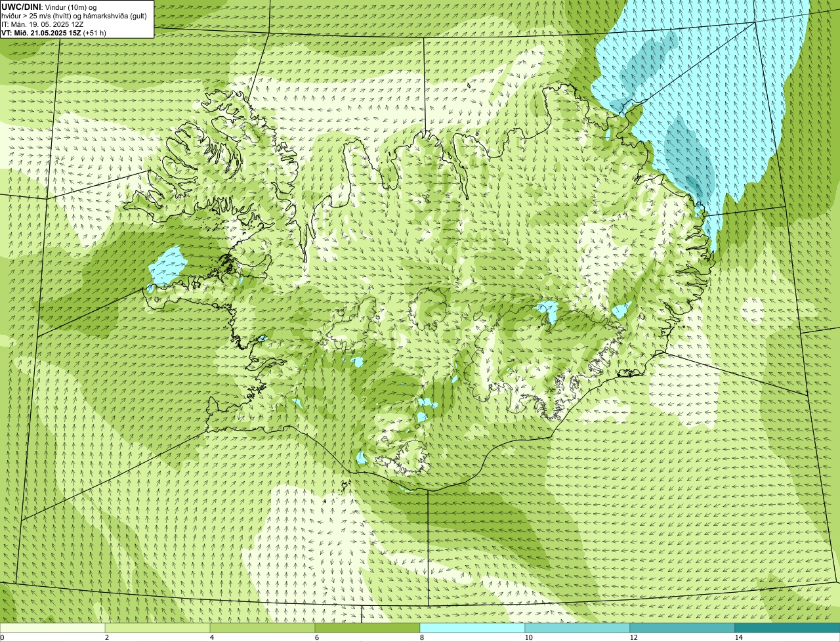Select the 10–12 m/s aqua legend swatch
Screen dimensions: 840x642
click(577, 628)
